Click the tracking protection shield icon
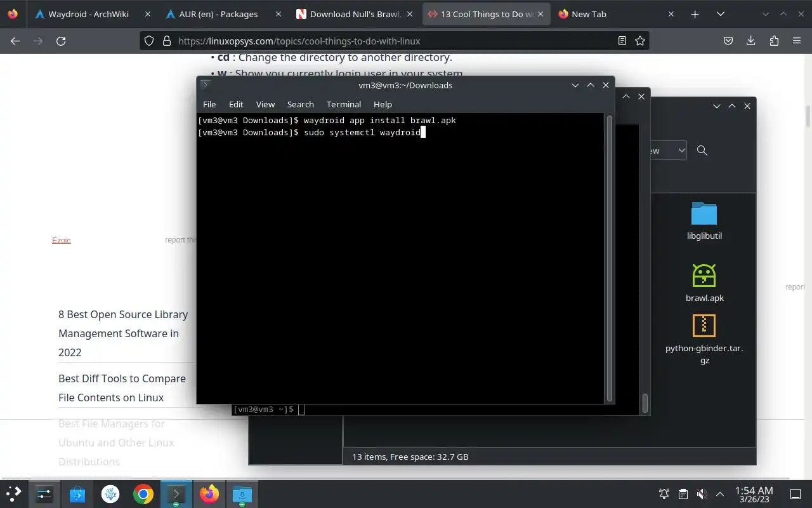This screenshot has width=812, height=508. coord(149,41)
